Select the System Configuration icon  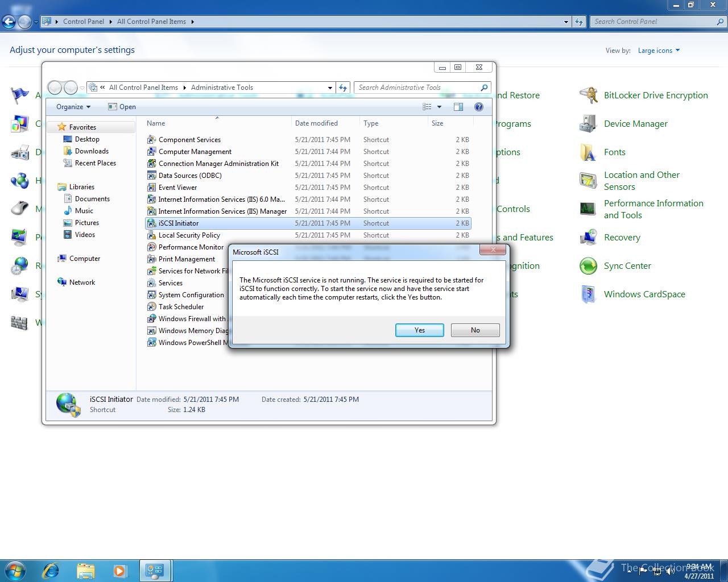pyautogui.click(x=151, y=295)
